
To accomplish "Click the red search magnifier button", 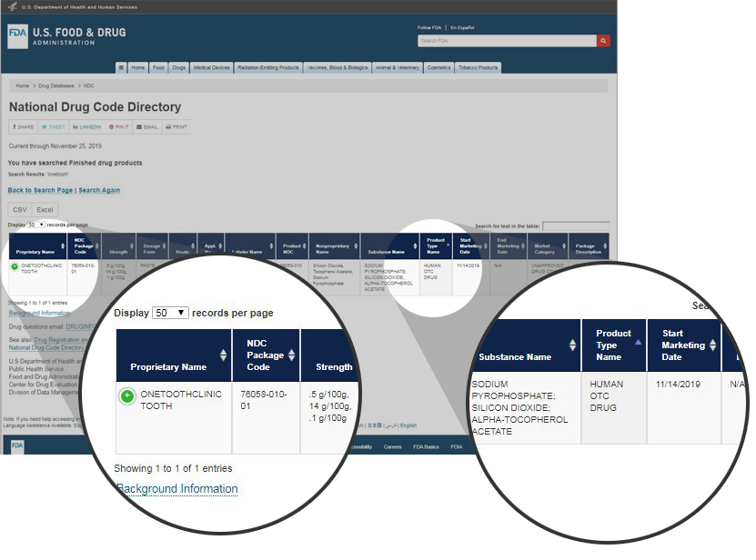I will click(x=603, y=41).
